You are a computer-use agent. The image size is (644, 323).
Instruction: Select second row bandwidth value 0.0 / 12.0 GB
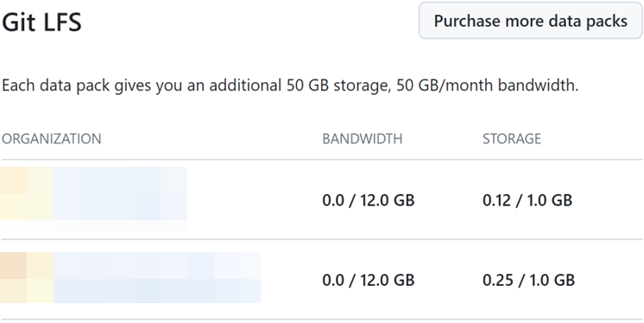click(x=369, y=281)
